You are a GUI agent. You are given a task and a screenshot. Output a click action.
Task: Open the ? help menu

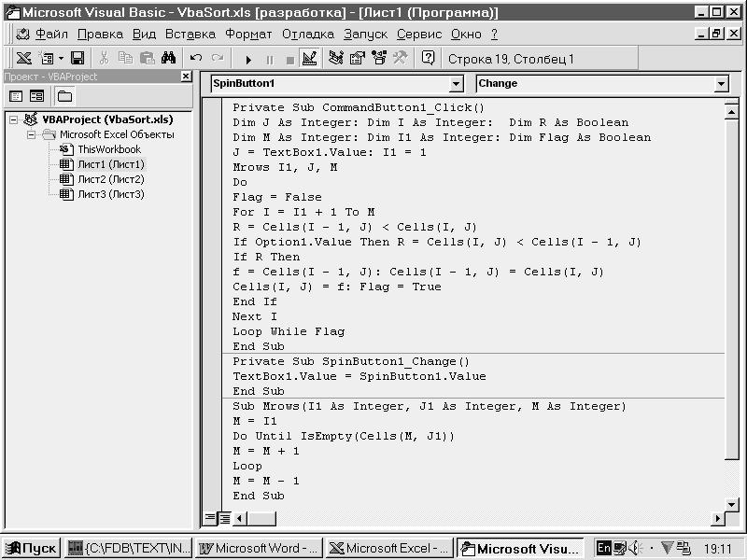click(495, 35)
